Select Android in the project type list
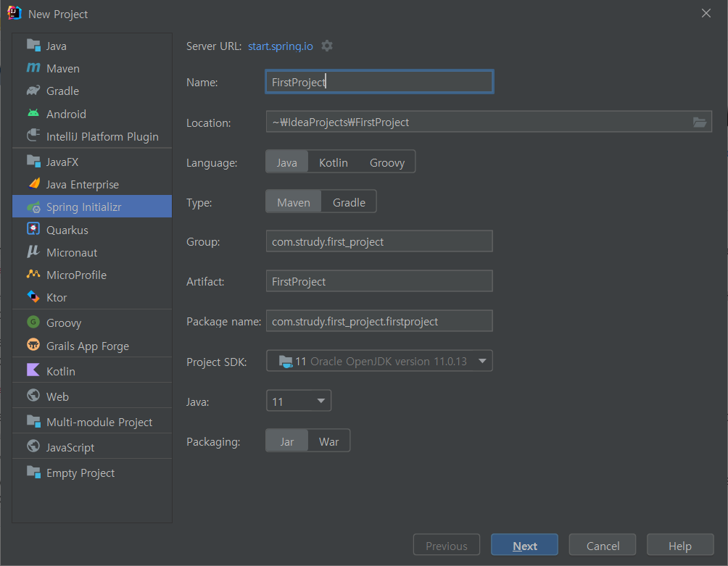The width and height of the screenshot is (728, 566). coord(92,114)
